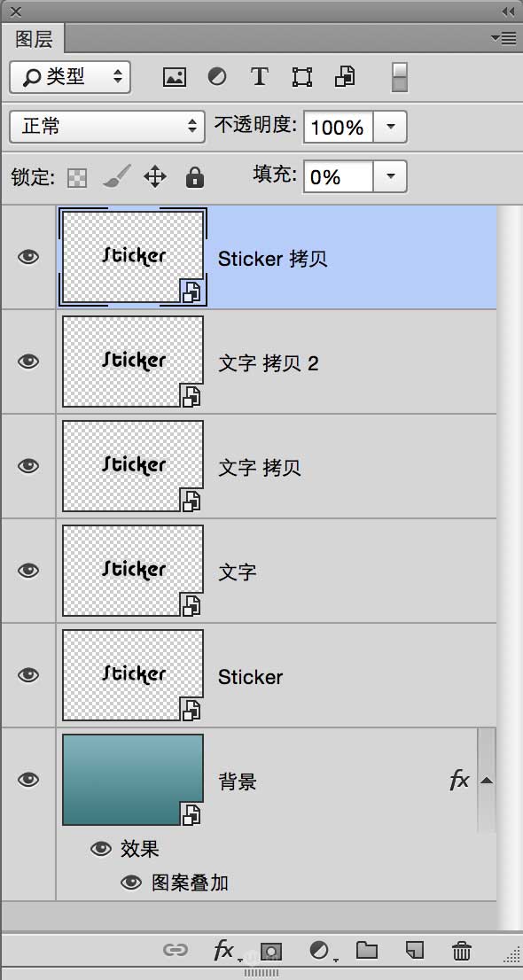The image size is (523, 980).
Task: Select the 图层 panel tab
Action: (x=34, y=39)
